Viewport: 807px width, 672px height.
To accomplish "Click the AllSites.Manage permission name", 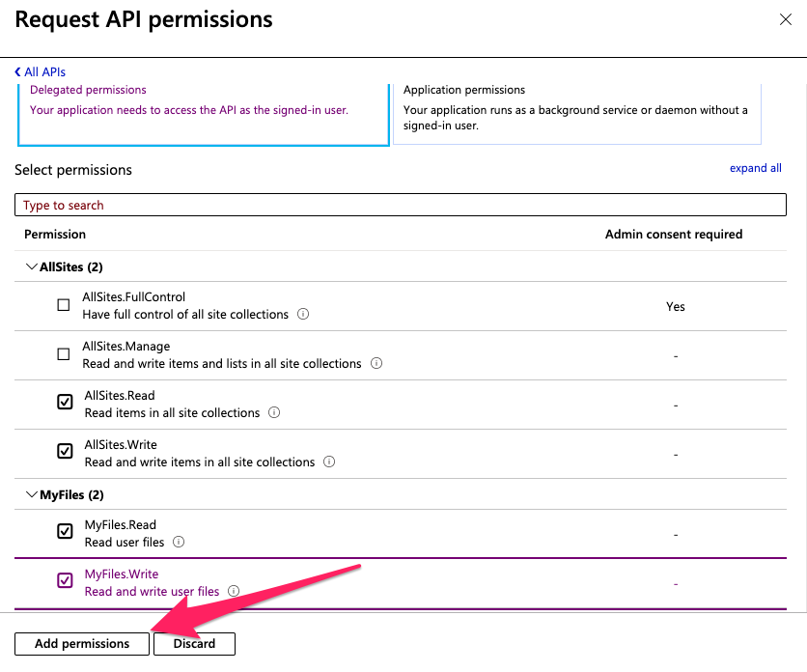I will point(126,346).
